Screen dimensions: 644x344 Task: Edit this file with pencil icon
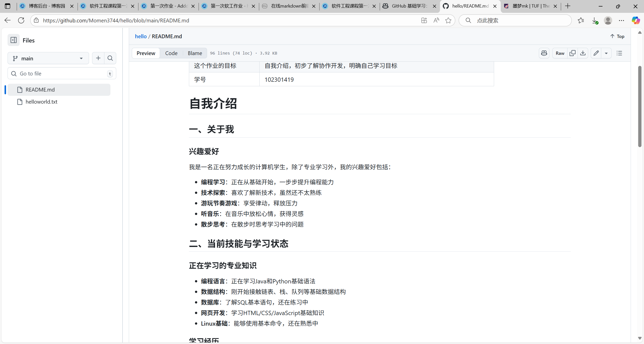click(x=596, y=53)
